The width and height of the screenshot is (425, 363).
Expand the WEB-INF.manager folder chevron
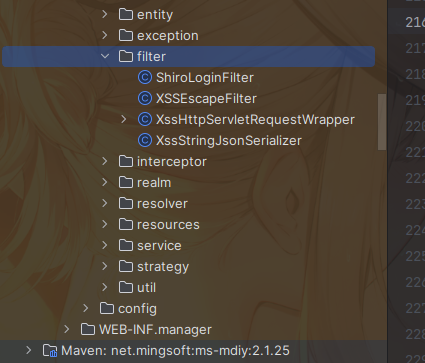67,329
